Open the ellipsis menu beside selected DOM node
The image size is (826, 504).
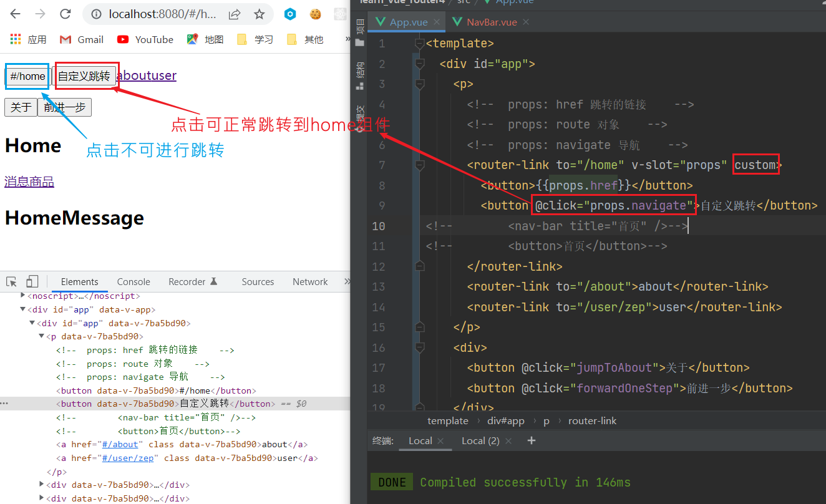(4, 404)
